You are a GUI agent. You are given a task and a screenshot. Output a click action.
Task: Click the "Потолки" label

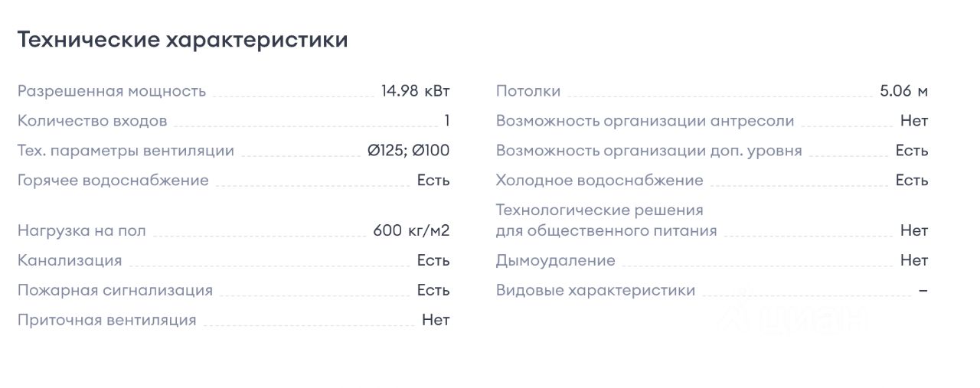coord(528,91)
